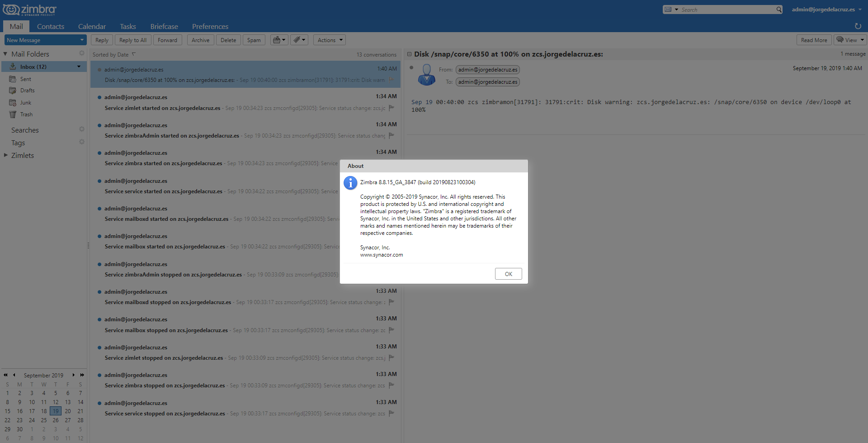868x443 pixels.
Task: Toggle flag on 'Service mailbox stopped' message
Action: tap(392, 330)
